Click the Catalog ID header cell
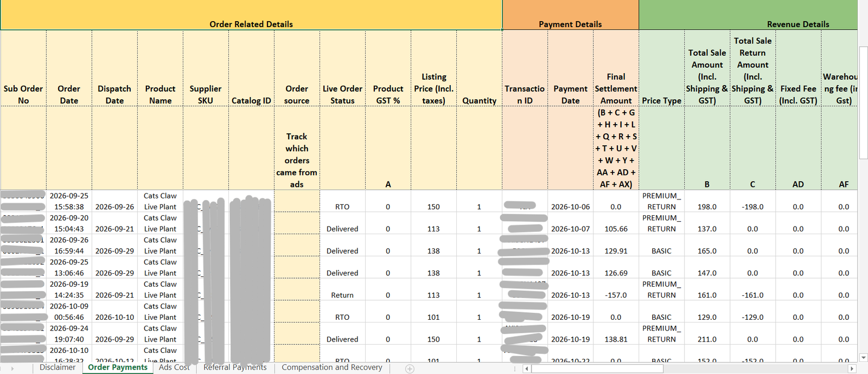This screenshot has height=374, width=868. click(x=251, y=68)
